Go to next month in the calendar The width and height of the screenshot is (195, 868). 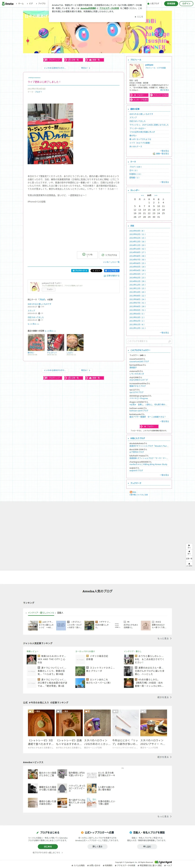point(156,195)
